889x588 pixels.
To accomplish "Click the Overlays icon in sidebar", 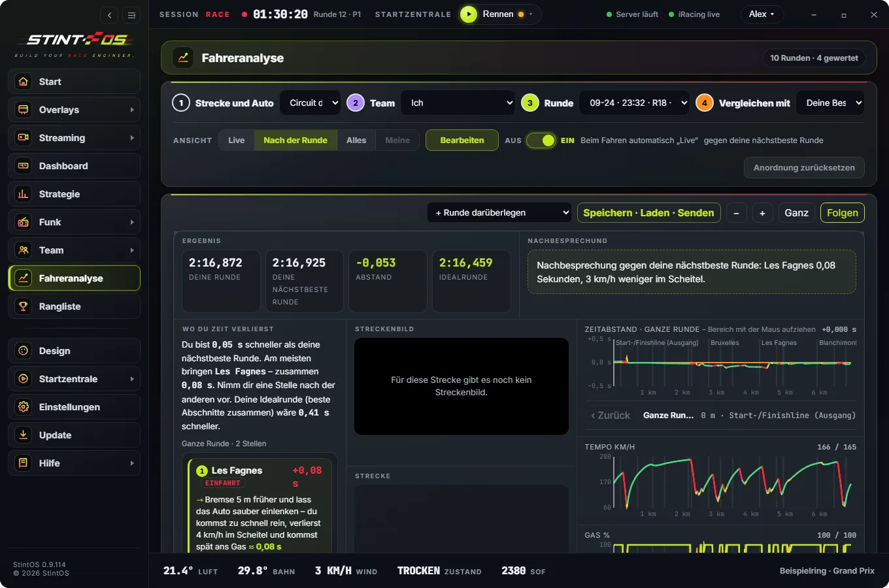I will pos(24,110).
